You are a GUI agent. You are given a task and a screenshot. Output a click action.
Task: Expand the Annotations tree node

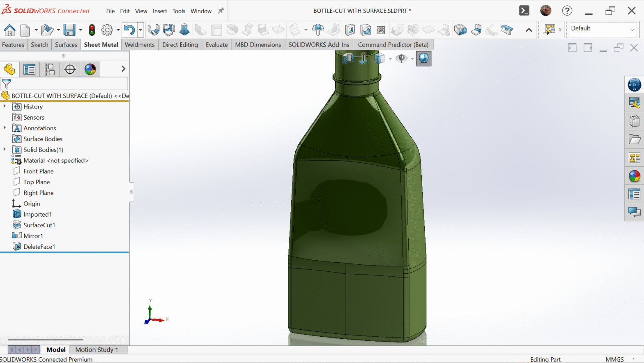(x=5, y=128)
